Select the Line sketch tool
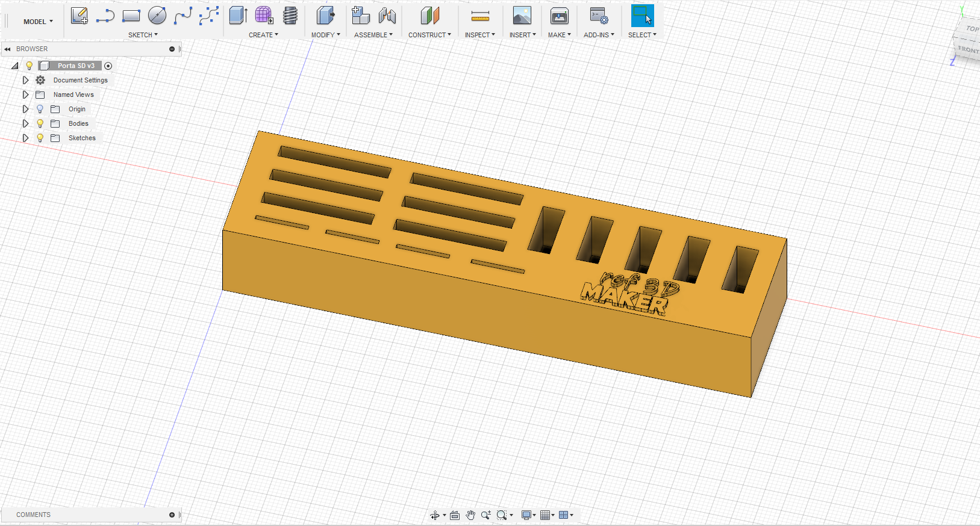This screenshot has height=526, width=980. [105, 16]
